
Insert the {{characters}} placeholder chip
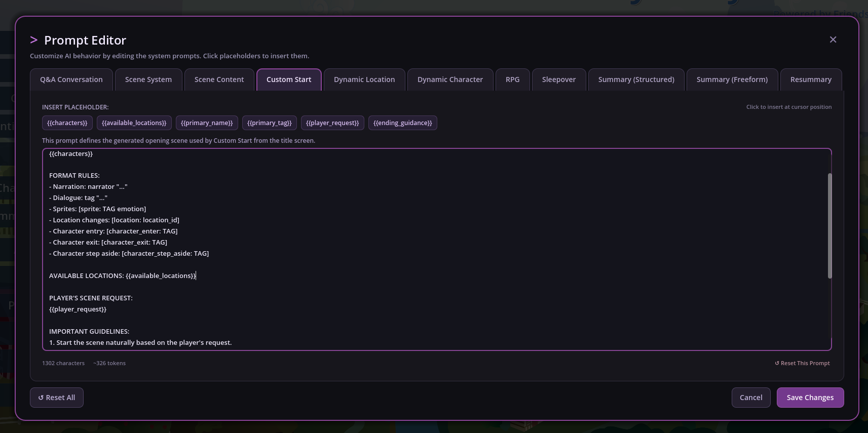pos(67,123)
